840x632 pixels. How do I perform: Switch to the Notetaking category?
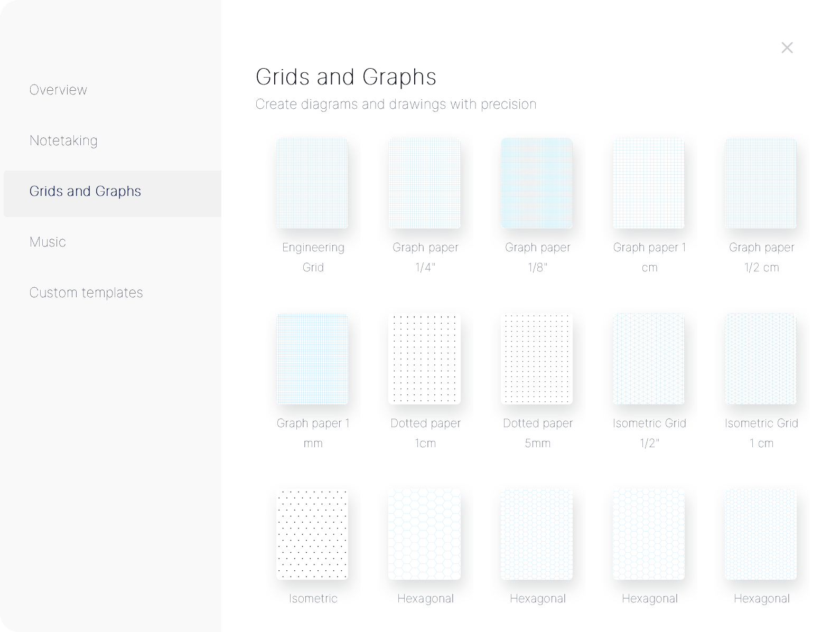click(x=63, y=140)
